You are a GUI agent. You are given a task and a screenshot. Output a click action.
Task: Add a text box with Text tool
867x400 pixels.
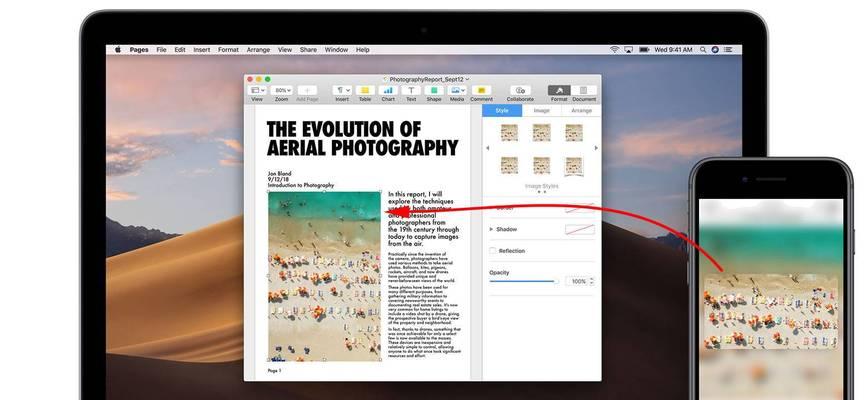point(411,90)
